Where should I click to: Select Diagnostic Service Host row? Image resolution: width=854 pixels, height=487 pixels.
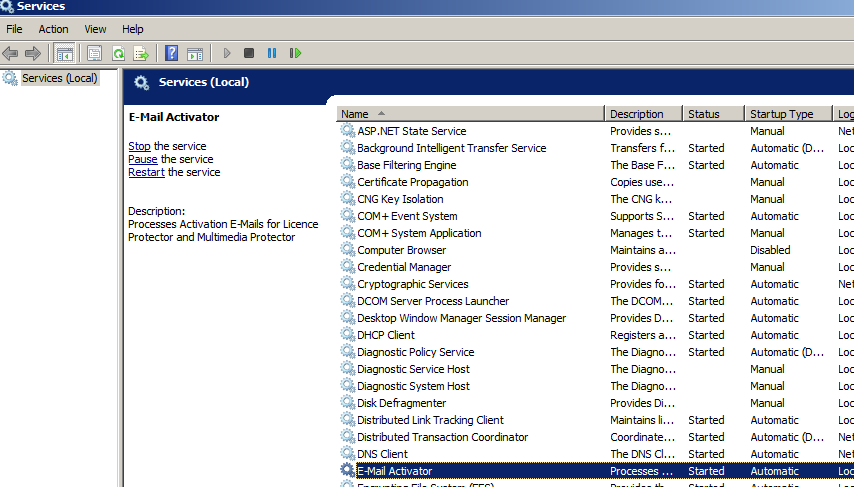coord(595,369)
